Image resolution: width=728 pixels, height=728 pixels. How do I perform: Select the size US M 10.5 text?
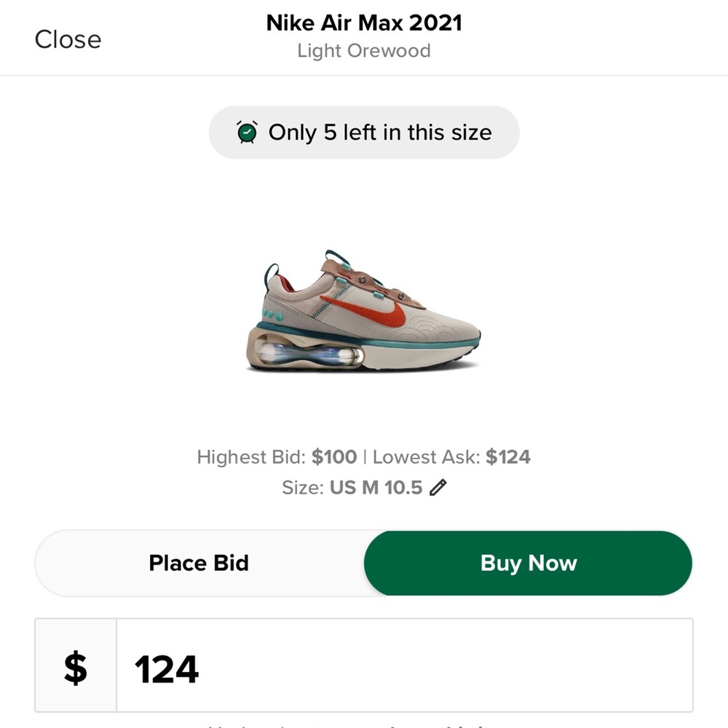(x=377, y=487)
